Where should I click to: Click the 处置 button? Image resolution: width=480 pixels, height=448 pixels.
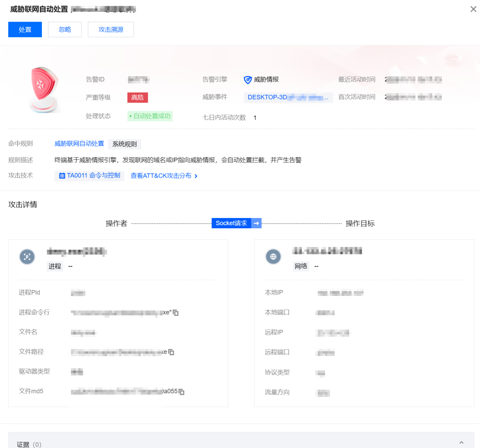(x=25, y=30)
